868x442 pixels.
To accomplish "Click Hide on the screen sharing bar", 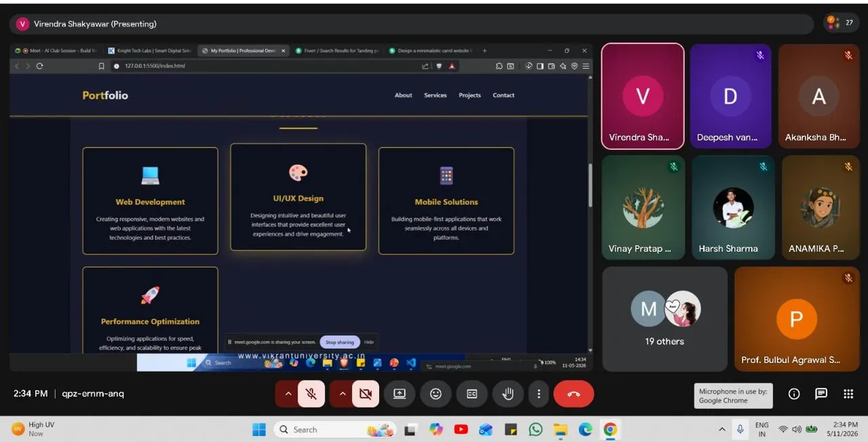I will (369, 342).
